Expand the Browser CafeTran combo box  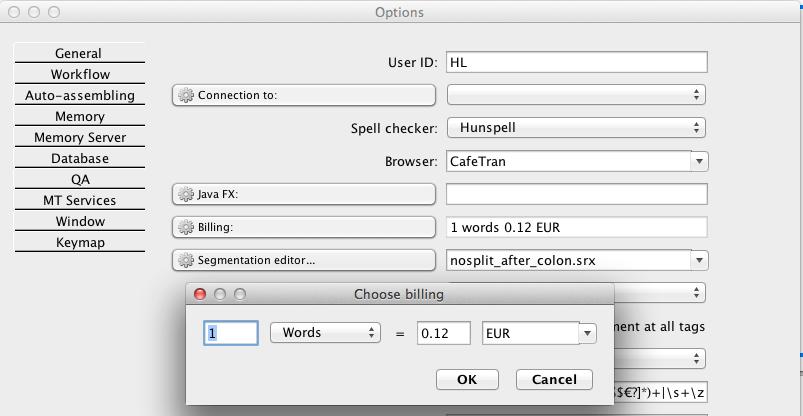click(x=698, y=161)
